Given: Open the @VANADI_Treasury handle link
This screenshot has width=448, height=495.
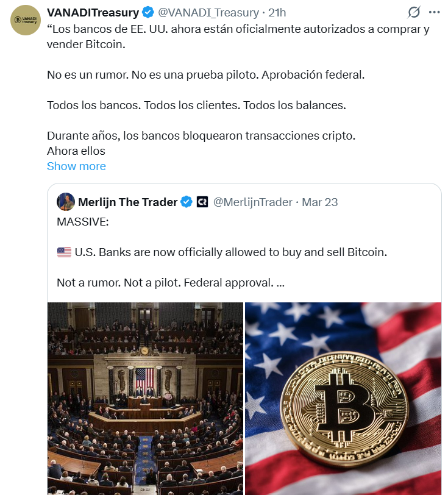Looking at the screenshot, I should [208, 13].
